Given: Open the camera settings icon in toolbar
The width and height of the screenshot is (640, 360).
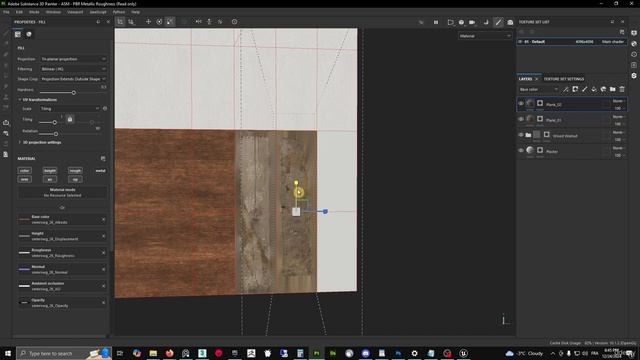Looking at the screenshot, I should click(461, 22).
